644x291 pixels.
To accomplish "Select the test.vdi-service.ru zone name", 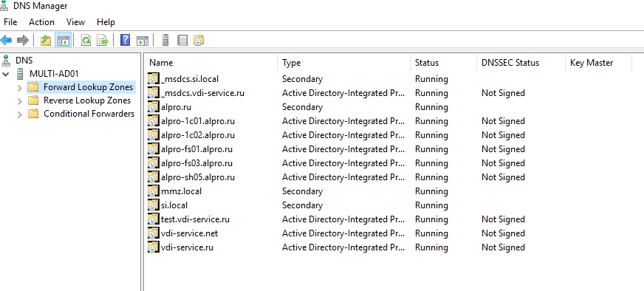I will (195, 219).
